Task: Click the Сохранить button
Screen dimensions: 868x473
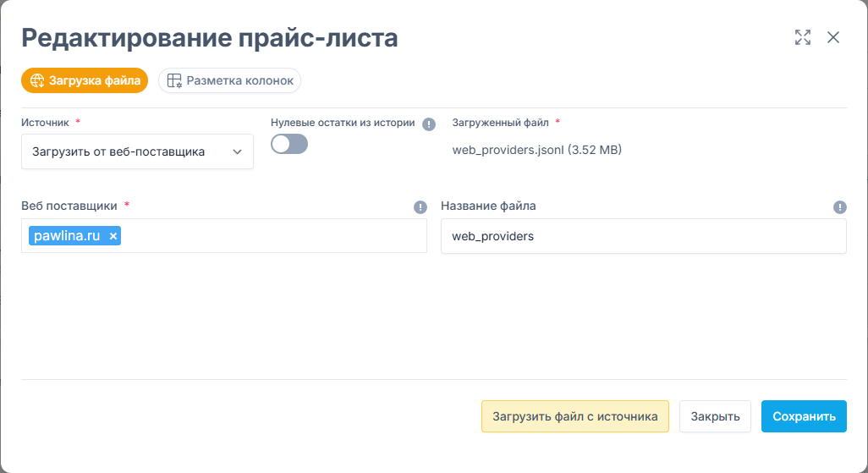Action: 804,416
